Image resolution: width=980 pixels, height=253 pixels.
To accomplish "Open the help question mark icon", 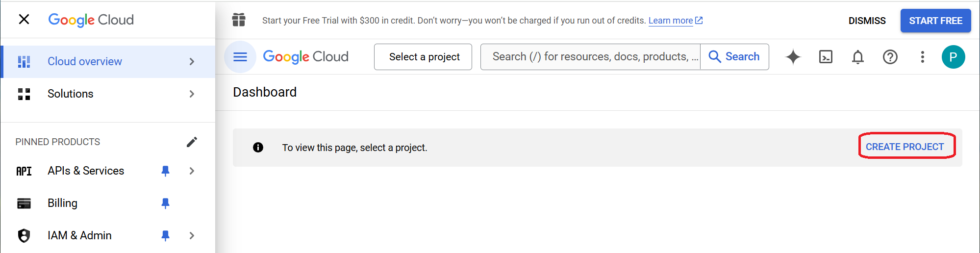I will (890, 57).
